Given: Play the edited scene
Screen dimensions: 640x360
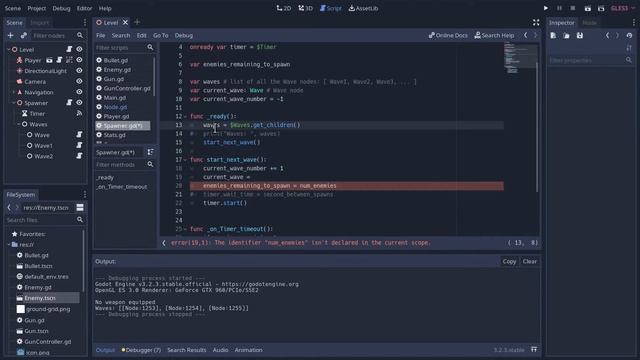Looking at the screenshot, I should (x=588, y=8).
